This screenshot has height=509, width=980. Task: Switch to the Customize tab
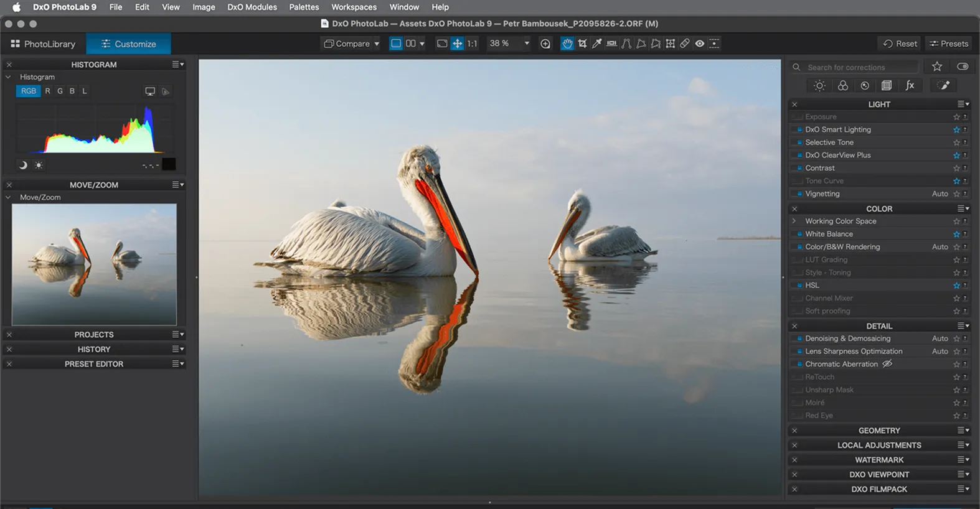click(x=128, y=44)
